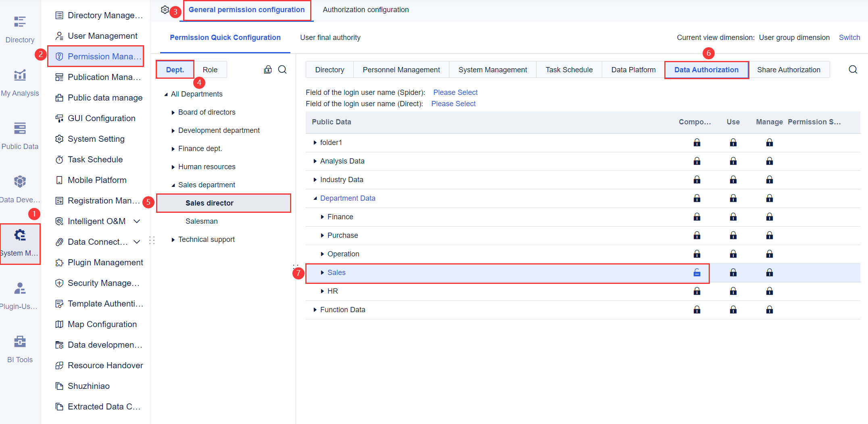The image size is (868, 424).
Task: Click the search icon beside Share Authorization
Action: 853,69
